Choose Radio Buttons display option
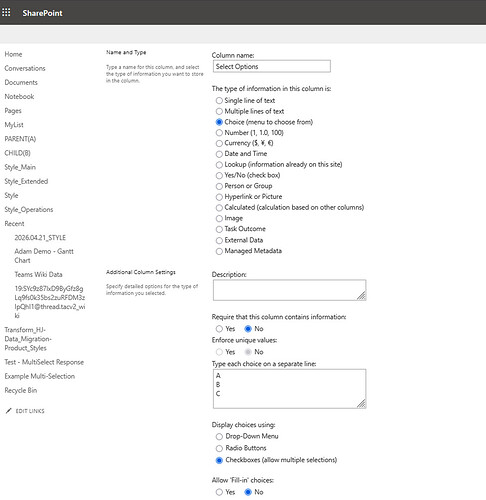Screen dimensions: 486x500 pos(219,448)
